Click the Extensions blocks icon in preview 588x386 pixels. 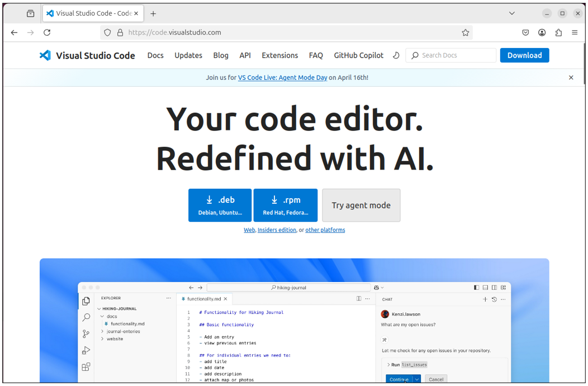86,367
